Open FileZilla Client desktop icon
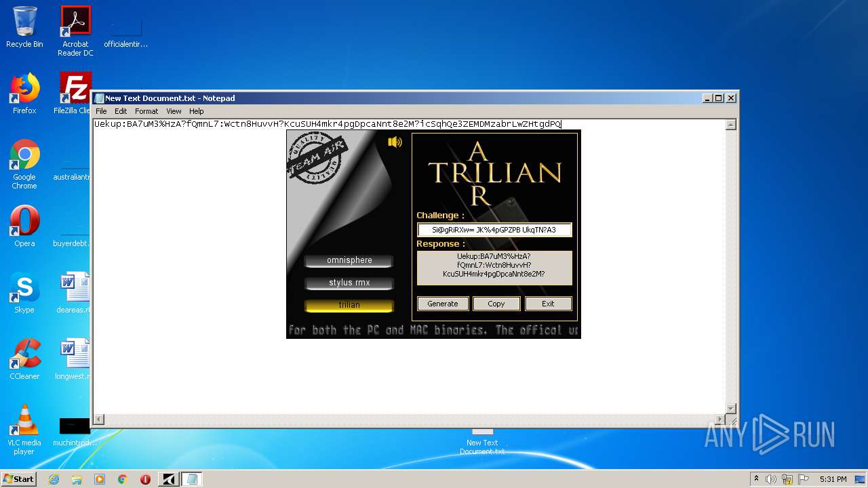This screenshot has width=868, height=488. (x=75, y=94)
